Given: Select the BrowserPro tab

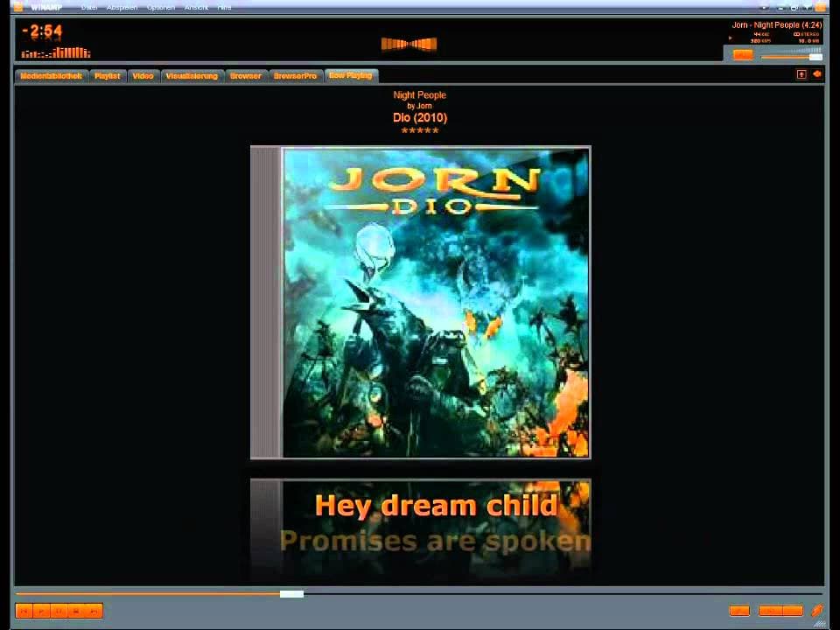Looking at the screenshot, I should [295, 76].
